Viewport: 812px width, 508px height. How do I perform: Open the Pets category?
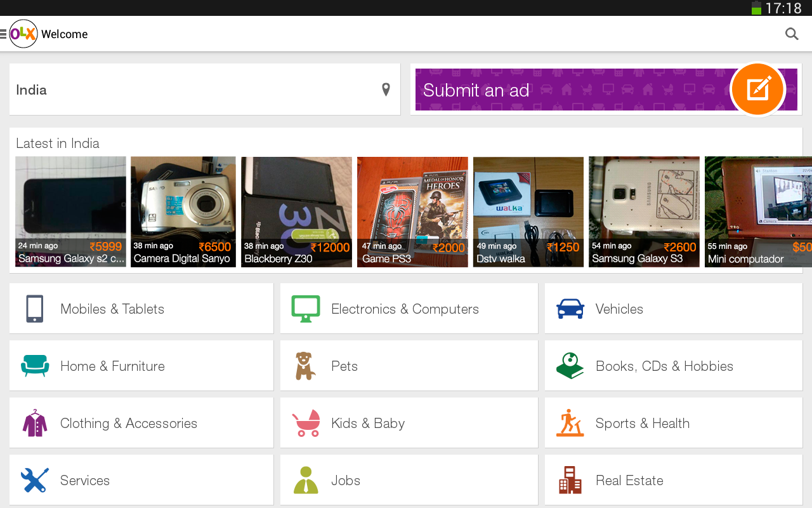pyautogui.click(x=409, y=366)
